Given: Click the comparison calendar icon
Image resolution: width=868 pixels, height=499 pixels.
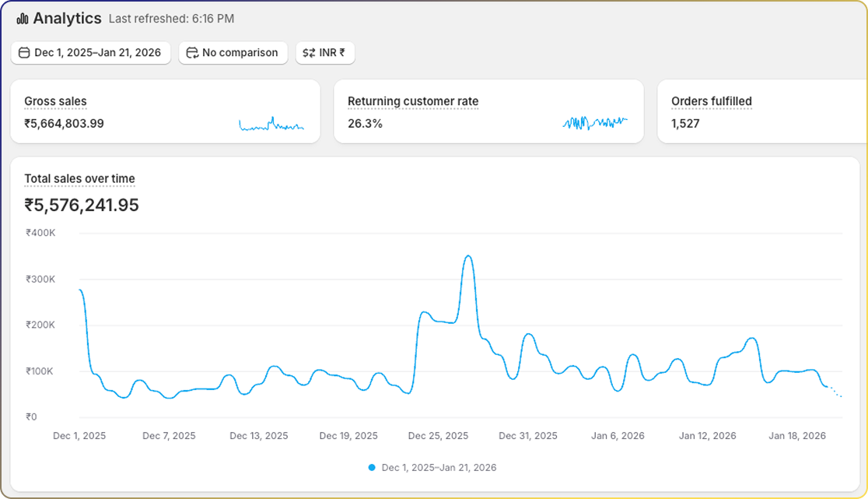Looking at the screenshot, I should tap(192, 53).
